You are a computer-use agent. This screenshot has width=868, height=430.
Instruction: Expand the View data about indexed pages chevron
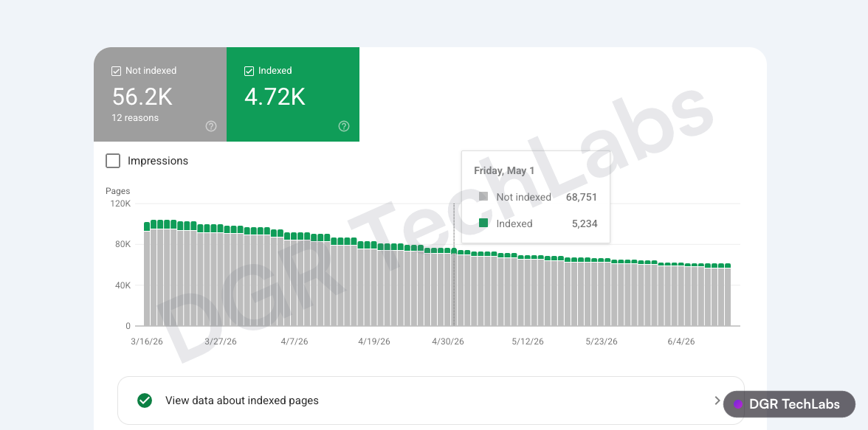(717, 400)
